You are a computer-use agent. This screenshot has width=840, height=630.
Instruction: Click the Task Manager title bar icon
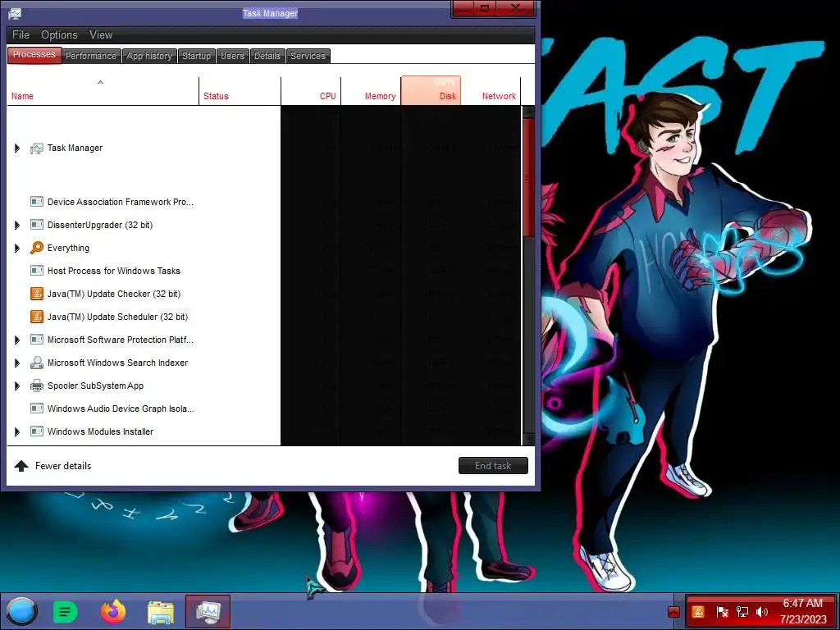(15, 13)
